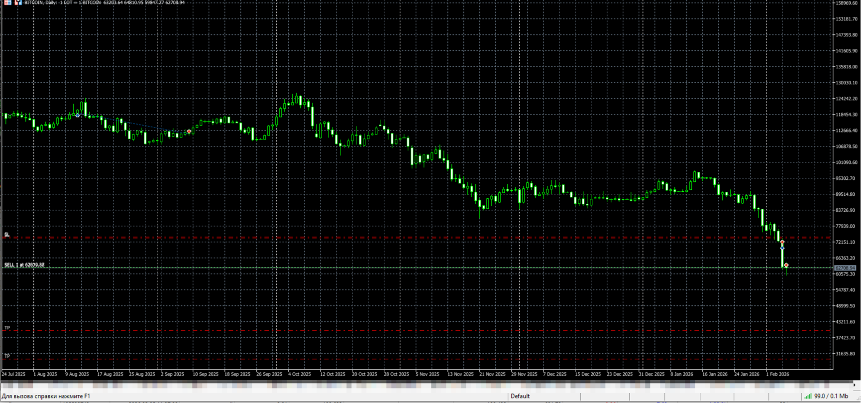This screenshot has height=403, width=868.
Task: Open the one-click trading panel icon
Action: [x=18, y=2]
